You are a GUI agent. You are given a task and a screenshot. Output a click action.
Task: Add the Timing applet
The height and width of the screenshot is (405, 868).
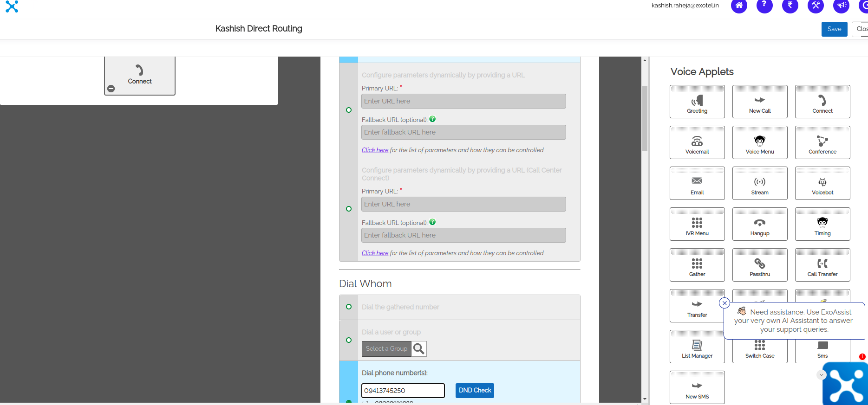click(x=822, y=224)
